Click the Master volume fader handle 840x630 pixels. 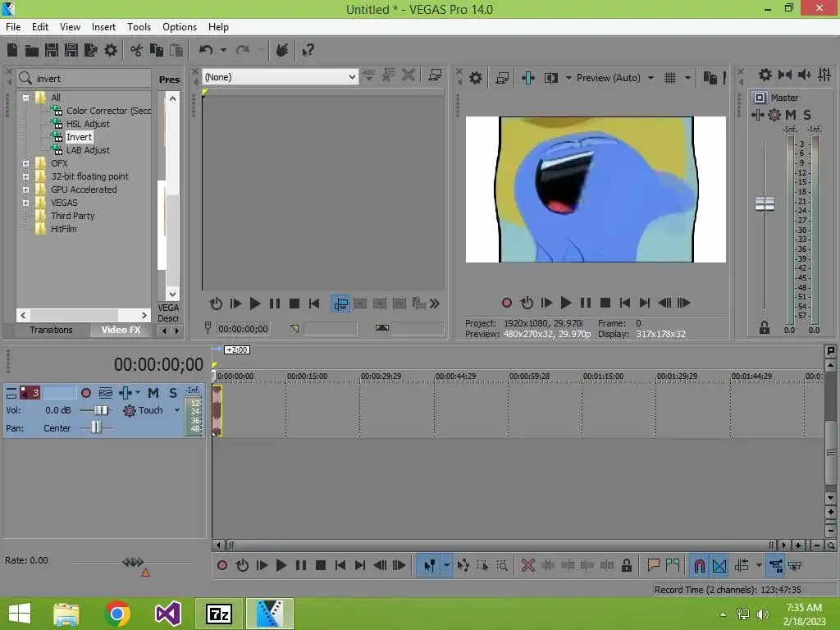[x=765, y=204]
